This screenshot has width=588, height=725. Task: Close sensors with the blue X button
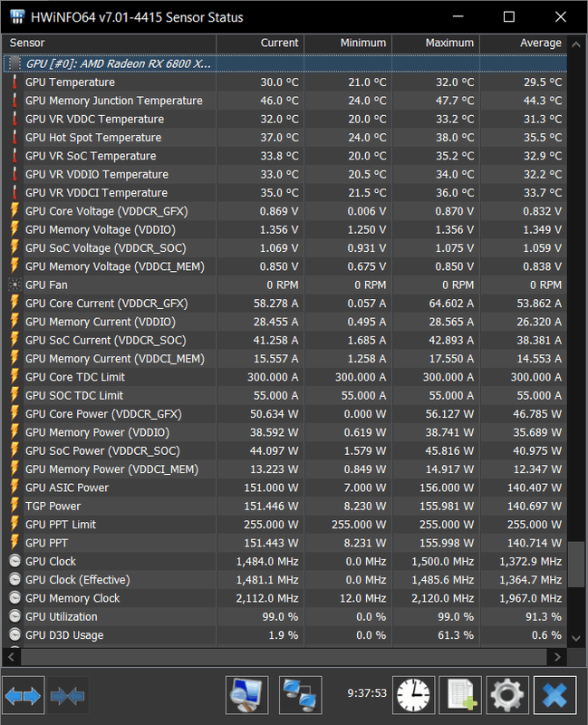[554, 695]
